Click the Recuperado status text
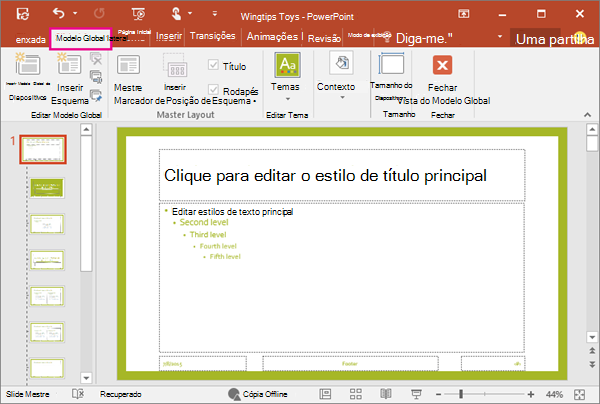Viewport: 600px width, 404px height. 121,394
